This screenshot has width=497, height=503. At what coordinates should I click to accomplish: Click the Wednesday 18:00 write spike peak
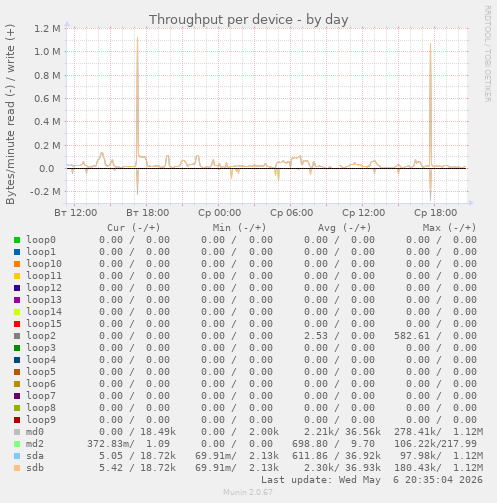coord(430,44)
